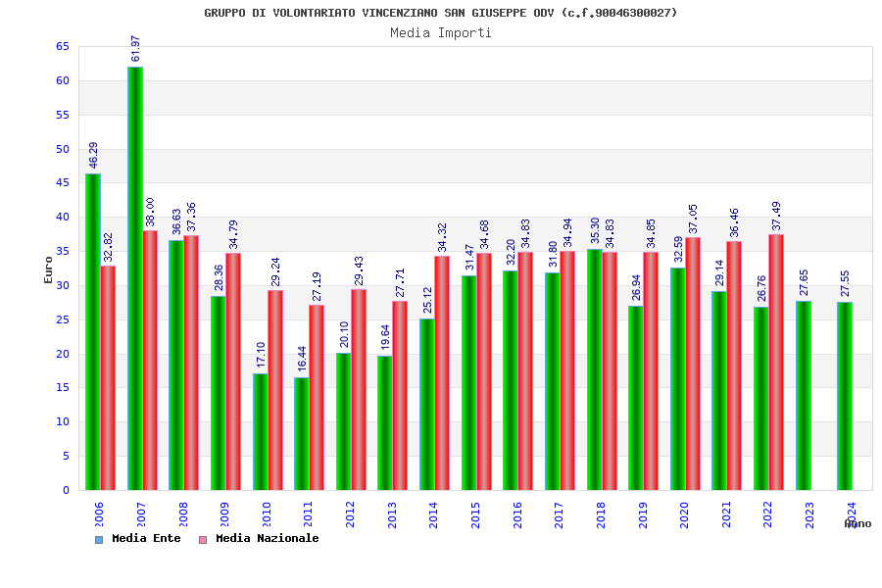Click the 2010 year axis label

point(266,514)
